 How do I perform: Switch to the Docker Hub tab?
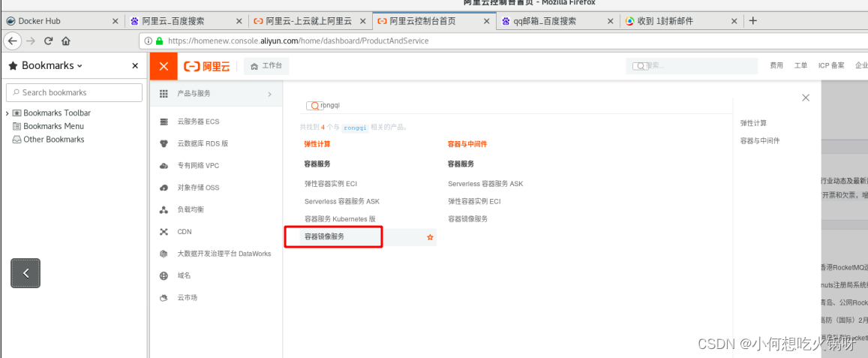pyautogui.click(x=62, y=21)
